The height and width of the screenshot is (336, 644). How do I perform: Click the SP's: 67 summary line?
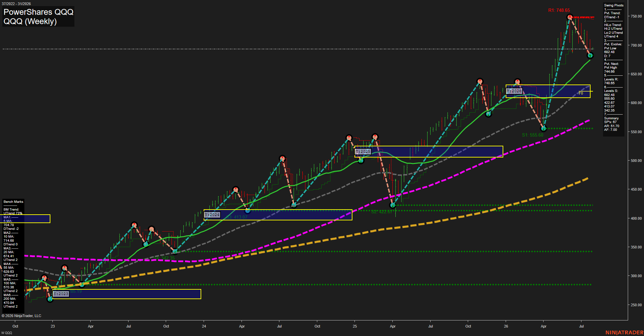(x=610, y=122)
